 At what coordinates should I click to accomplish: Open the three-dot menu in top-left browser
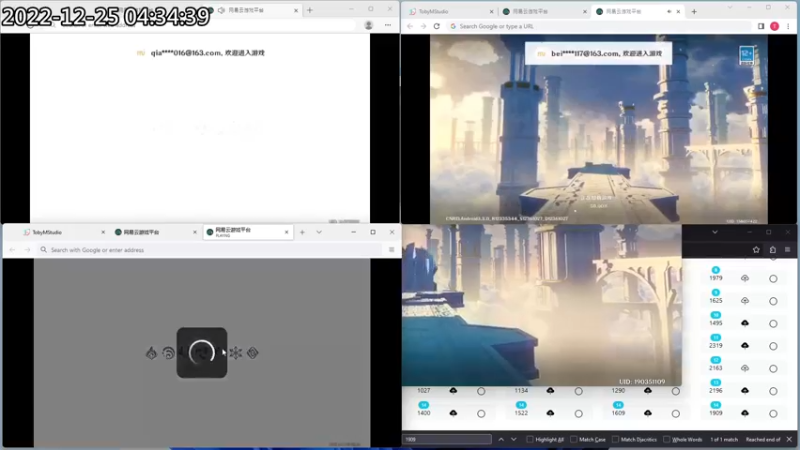[388, 25]
